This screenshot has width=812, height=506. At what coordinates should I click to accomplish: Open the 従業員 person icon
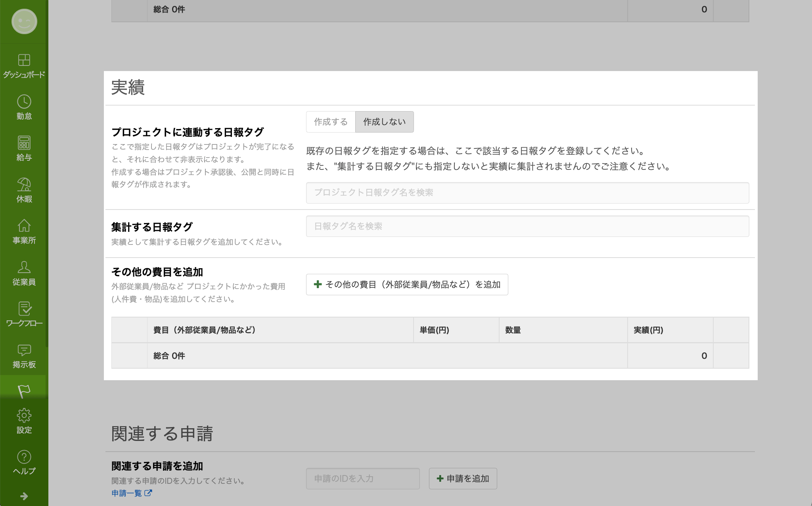point(24,267)
